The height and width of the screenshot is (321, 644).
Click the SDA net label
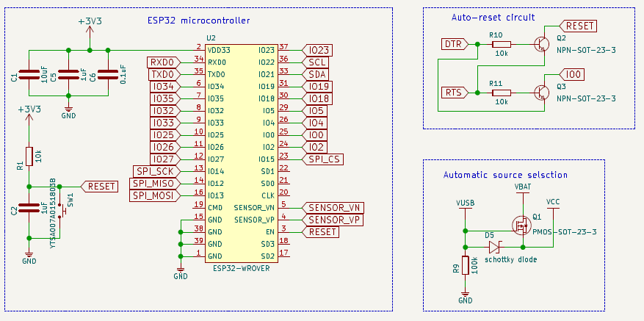[316, 74]
